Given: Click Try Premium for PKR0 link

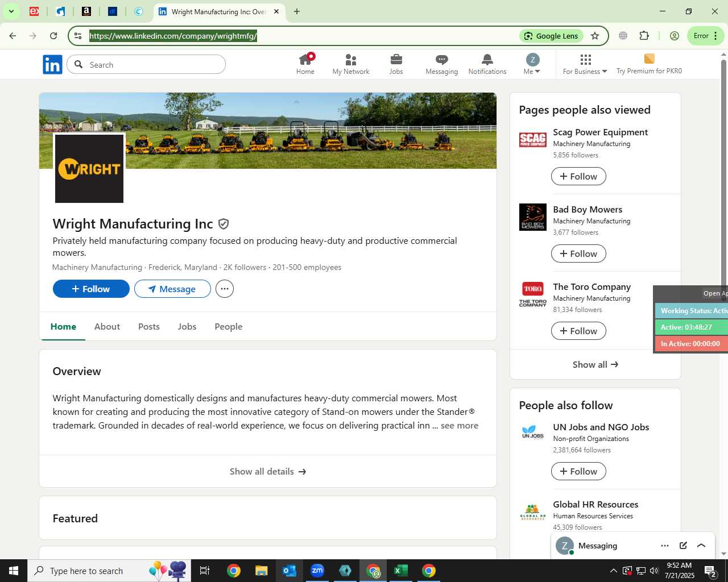Looking at the screenshot, I should [649, 64].
